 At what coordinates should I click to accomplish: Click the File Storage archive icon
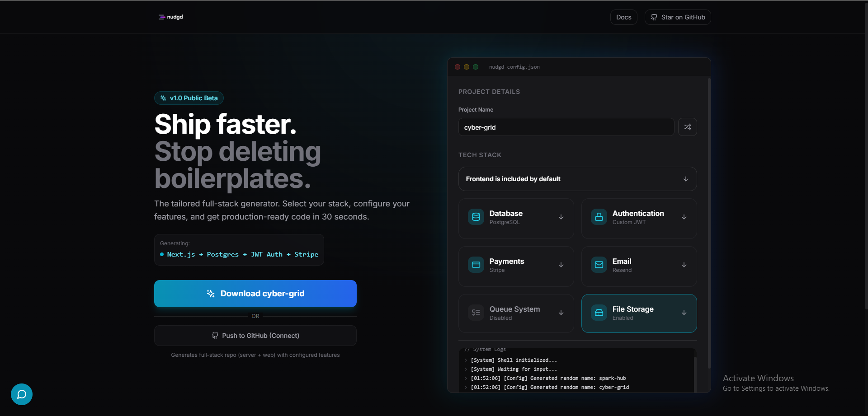pyautogui.click(x=599, y=313)
